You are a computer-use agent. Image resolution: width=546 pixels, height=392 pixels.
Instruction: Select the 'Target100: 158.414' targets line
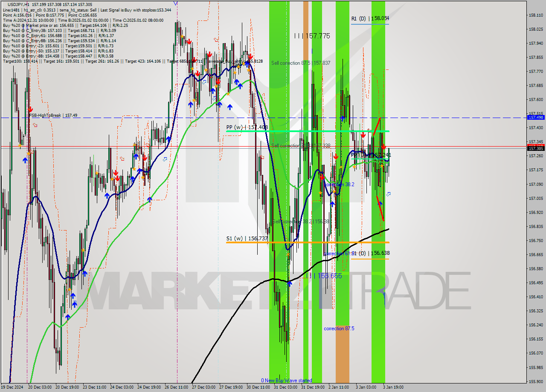click(133, 61)
